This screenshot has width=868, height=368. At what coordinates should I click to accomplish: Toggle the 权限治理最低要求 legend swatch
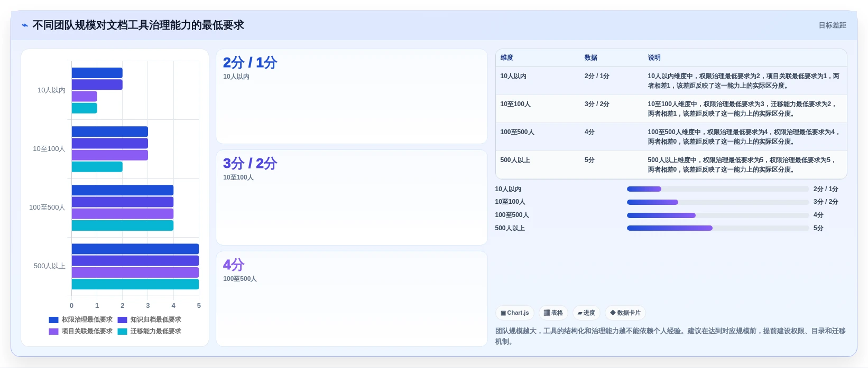pyautogui.click(x=53, y=320)
